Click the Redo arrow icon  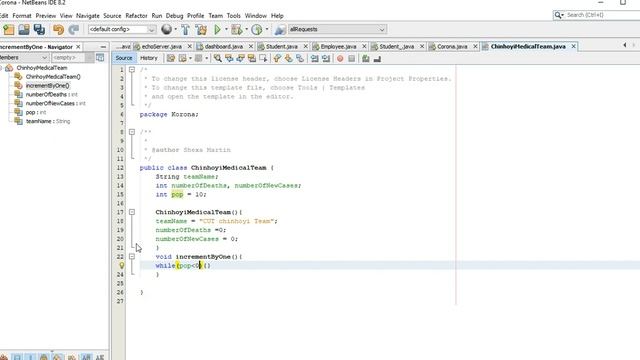point(73,29)
